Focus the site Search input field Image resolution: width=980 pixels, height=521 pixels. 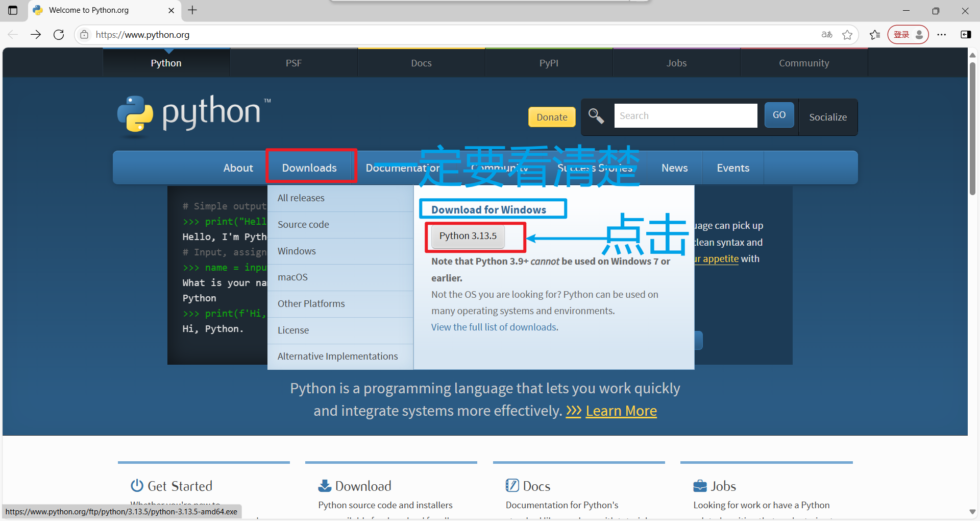click(x=685, y=116)
